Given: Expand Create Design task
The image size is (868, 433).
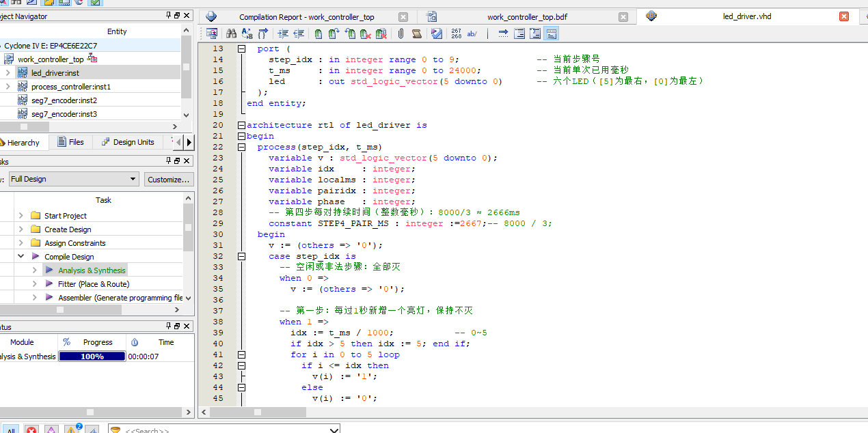Looking at the screenshot, I should (x=21, y=229).
